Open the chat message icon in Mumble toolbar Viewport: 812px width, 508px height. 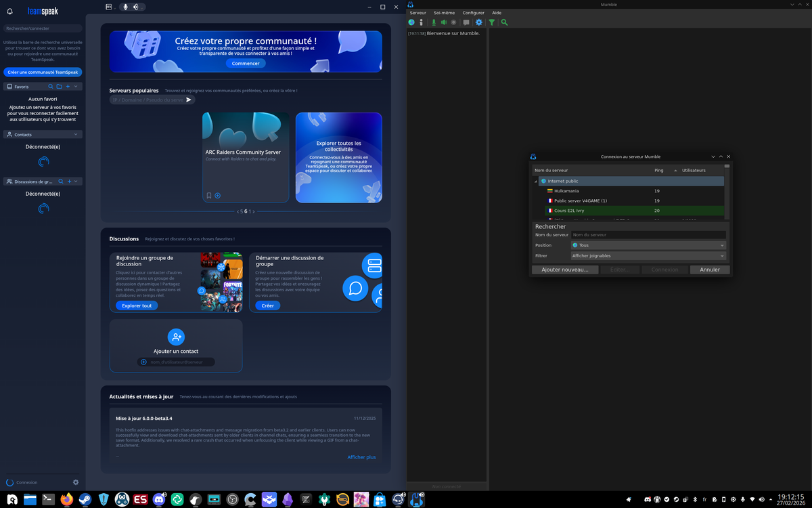tap(466, 22)
